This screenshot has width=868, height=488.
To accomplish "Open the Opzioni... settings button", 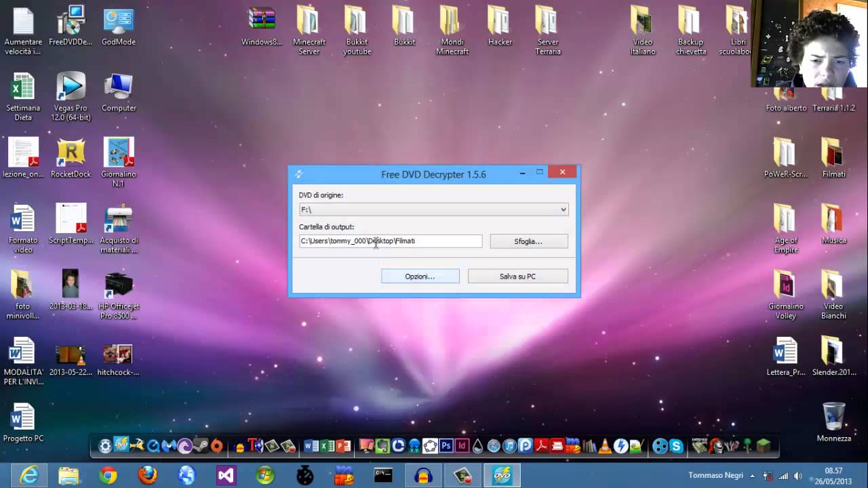I will tap(420, 277).
